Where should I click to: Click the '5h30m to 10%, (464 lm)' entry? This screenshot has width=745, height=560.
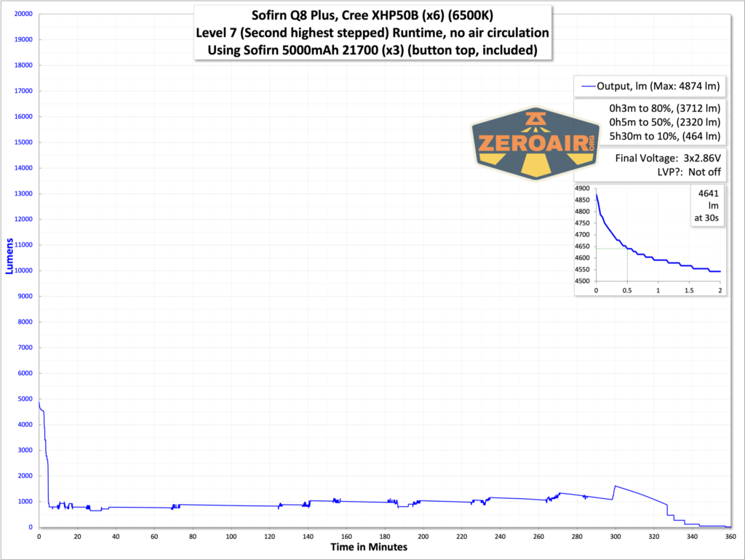coord(664,136)
